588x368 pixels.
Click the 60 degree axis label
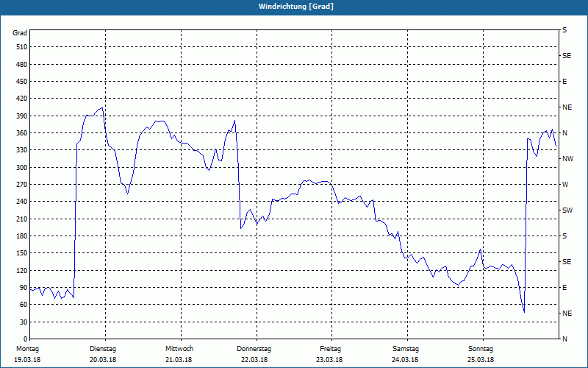tap(24, 305)
